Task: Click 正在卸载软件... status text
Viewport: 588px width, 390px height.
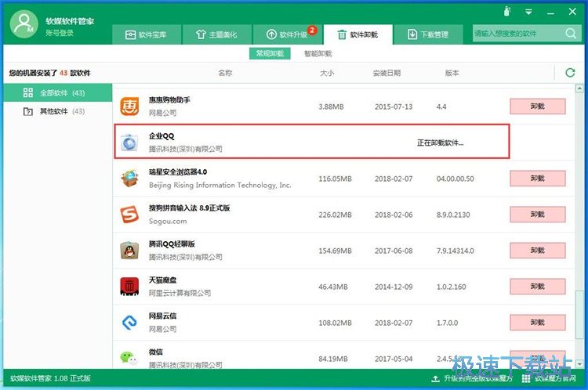Action: coord(441,143)
